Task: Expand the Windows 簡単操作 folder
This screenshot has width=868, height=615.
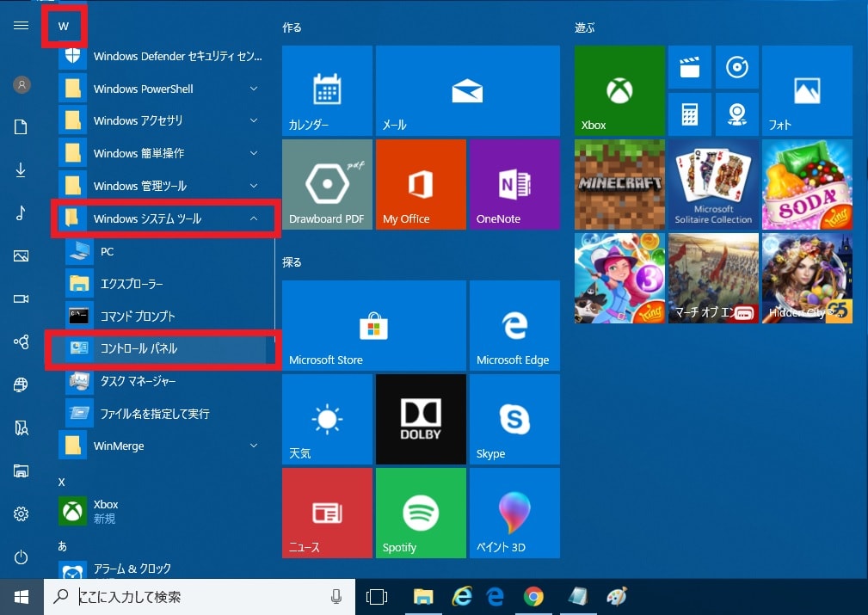Action: [x=161, y=153]
